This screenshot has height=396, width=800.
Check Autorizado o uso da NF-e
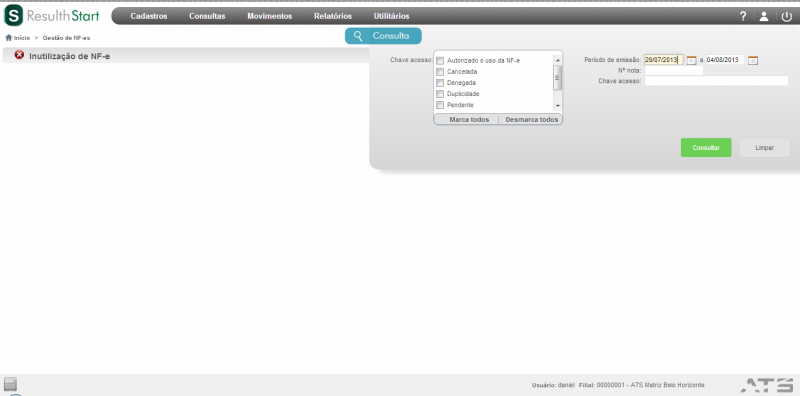pyautogui.click(x=440, y=61)
